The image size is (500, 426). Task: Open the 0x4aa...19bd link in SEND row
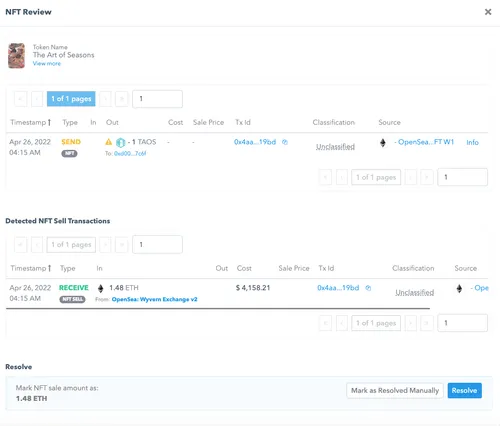point(255,142)
